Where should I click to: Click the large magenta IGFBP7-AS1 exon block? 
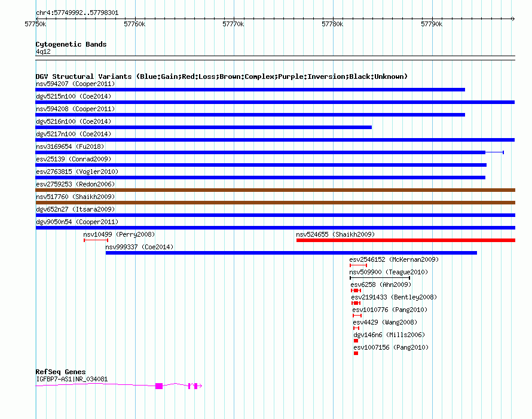click(159, 386)
